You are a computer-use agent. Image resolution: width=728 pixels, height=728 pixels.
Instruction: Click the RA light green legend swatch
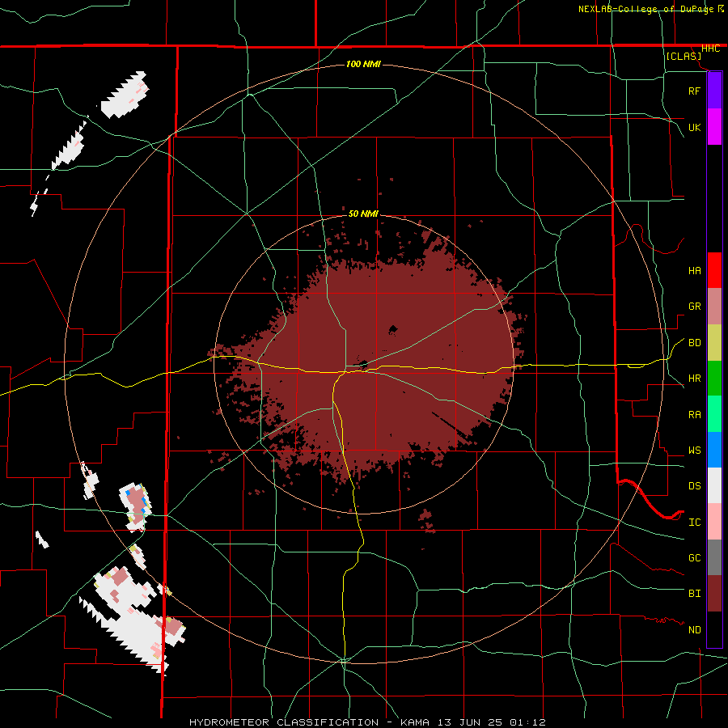714,414
